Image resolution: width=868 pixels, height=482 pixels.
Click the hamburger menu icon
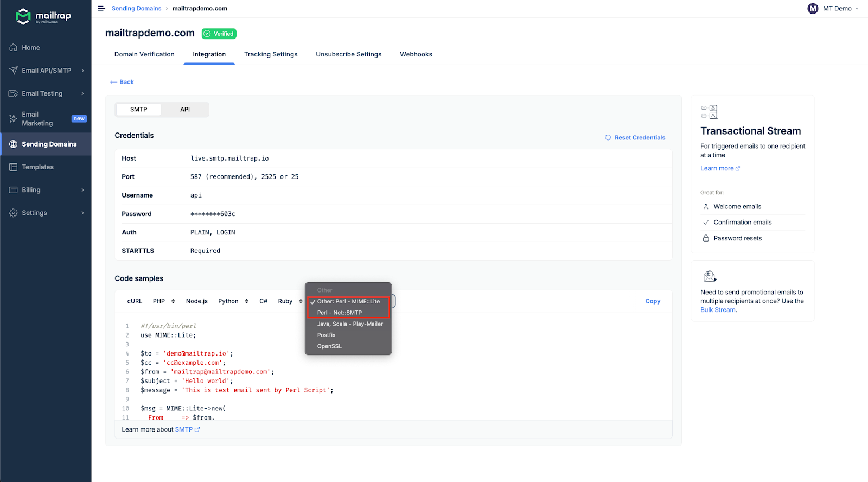coord(101,9)
